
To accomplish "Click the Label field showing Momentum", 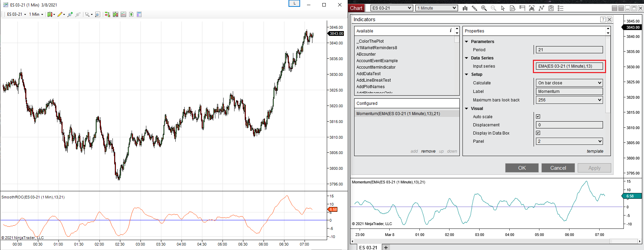I will (x=569, y=91).
